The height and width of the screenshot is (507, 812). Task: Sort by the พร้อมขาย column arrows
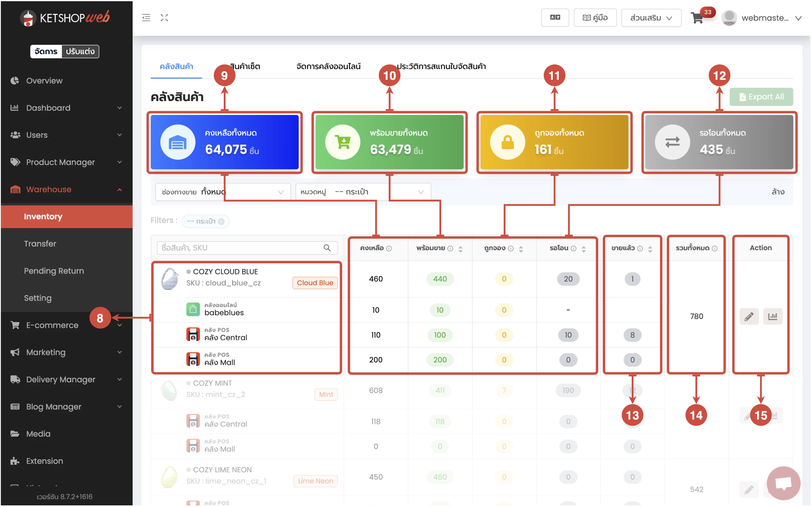[461, 249]
